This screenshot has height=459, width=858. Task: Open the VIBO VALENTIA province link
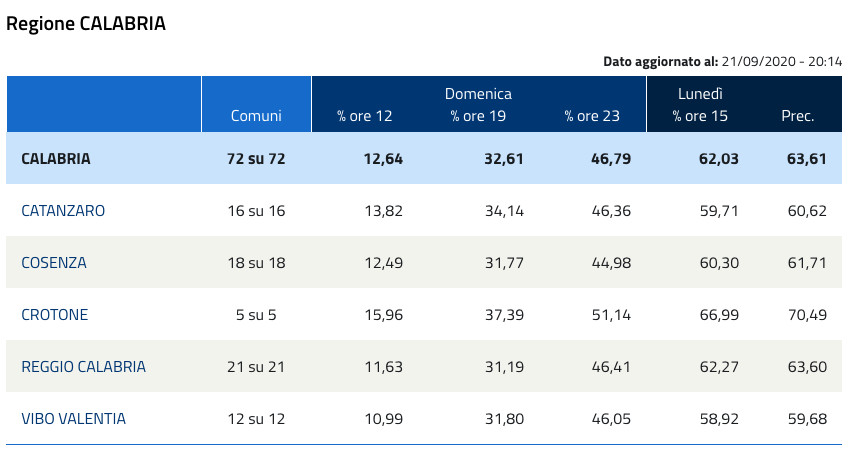[x=74, y=419]
